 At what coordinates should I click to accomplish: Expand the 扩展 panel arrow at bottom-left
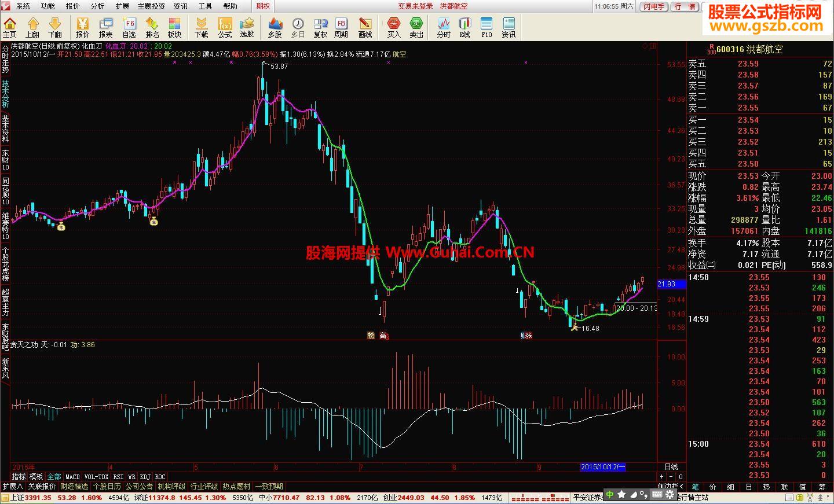(12, 487)
